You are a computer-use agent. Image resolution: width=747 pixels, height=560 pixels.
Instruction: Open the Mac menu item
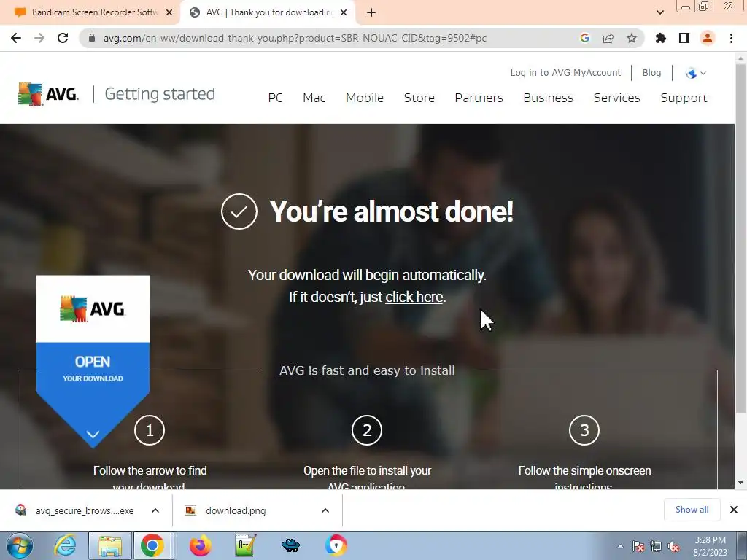pos(314,98)
